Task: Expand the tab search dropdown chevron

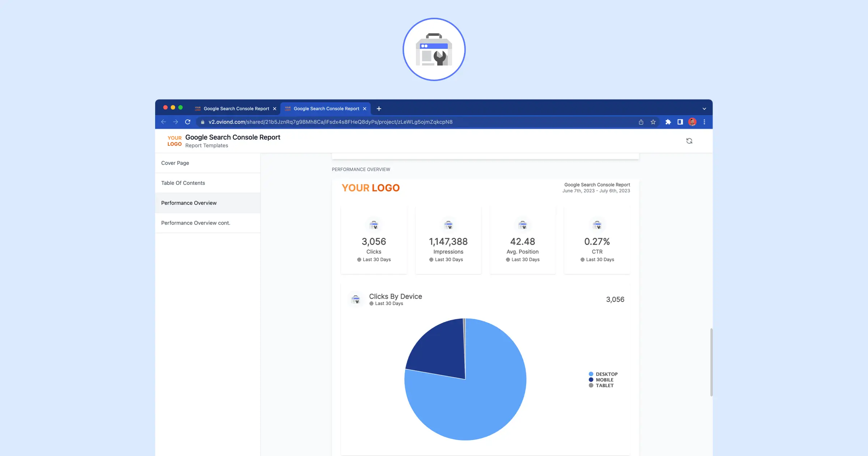Action: [704, 109]
